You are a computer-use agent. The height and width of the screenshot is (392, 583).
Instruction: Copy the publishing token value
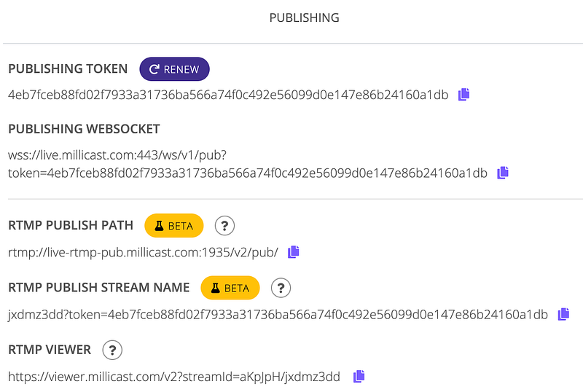[464, 95]
